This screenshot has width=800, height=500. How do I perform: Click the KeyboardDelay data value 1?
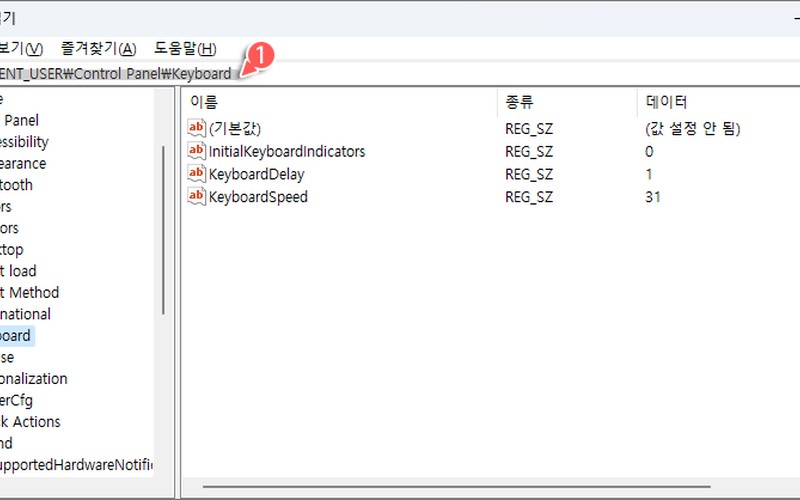click(649, 174)
